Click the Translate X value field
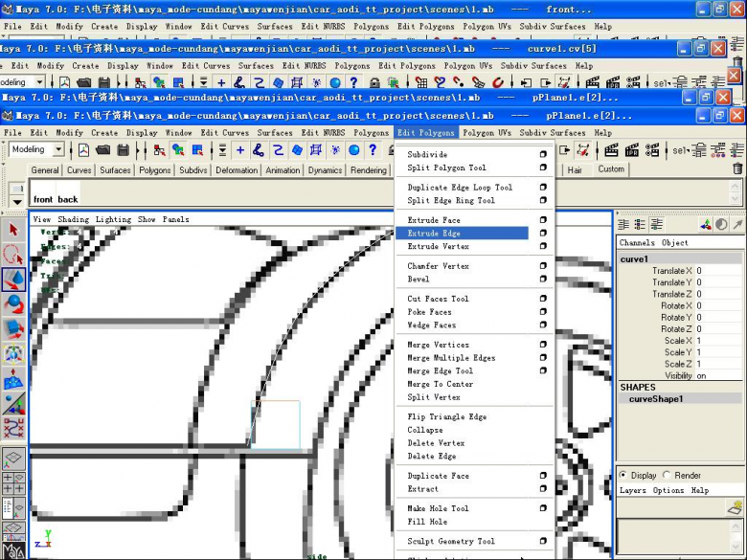The image size is (747, 560). (x=718, y=271)
